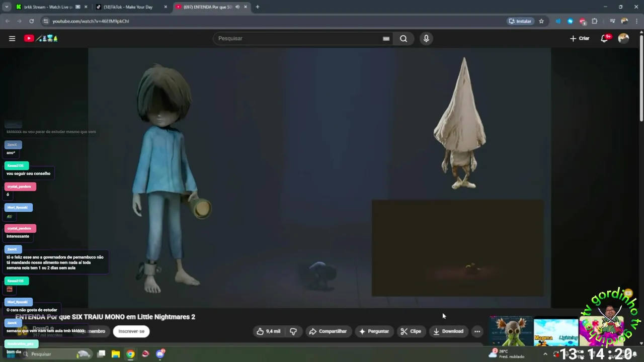Click the video title SIX TRAIU MONO
The width and height of the screenshot is (644, 362).
[x=105, y=317]
